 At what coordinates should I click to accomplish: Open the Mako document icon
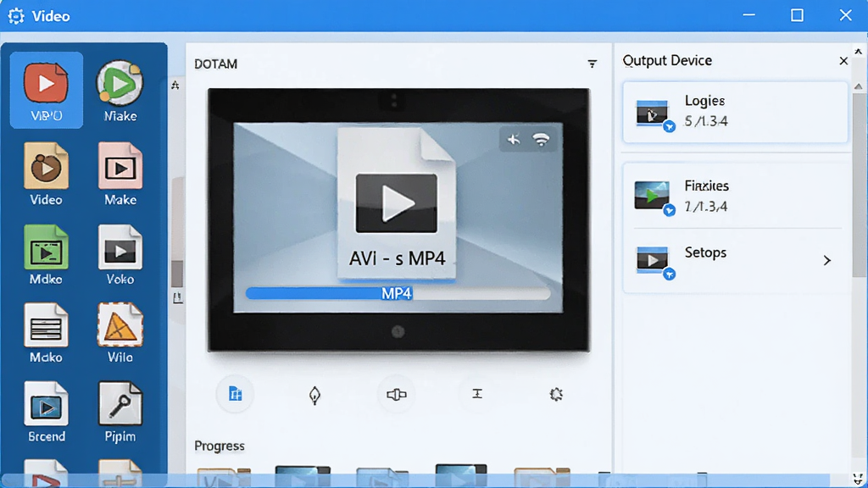(46, 325)
